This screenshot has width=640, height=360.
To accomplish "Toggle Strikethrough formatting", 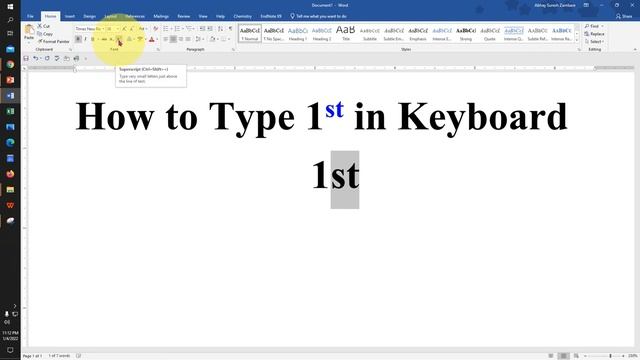I will (x=104, y=39).
